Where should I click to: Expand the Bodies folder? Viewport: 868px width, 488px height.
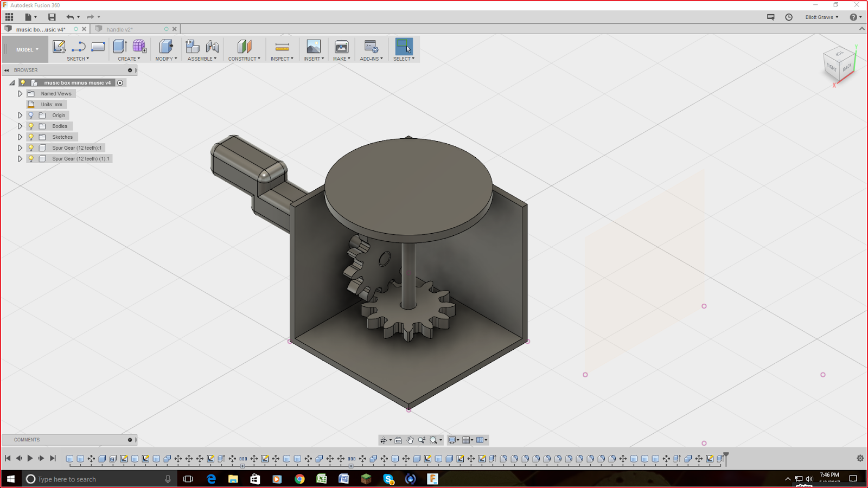[20, 126]
